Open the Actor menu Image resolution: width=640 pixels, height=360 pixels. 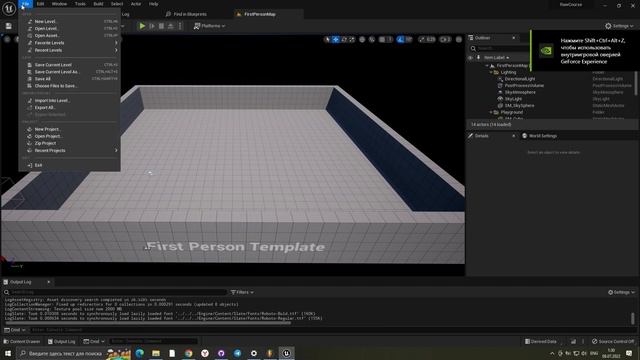point(136,4)
